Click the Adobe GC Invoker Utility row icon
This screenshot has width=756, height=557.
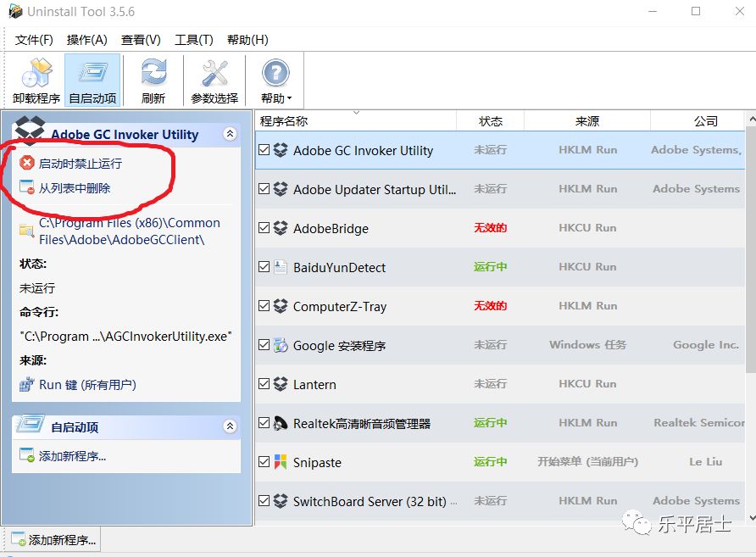[281, 150]
